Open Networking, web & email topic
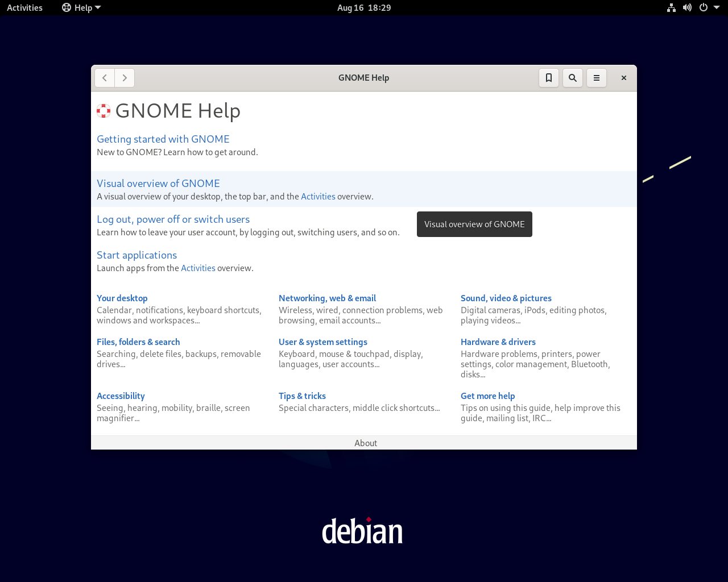Image resolution: width=728 pixels, height=582 pixels. pos(327,298)
